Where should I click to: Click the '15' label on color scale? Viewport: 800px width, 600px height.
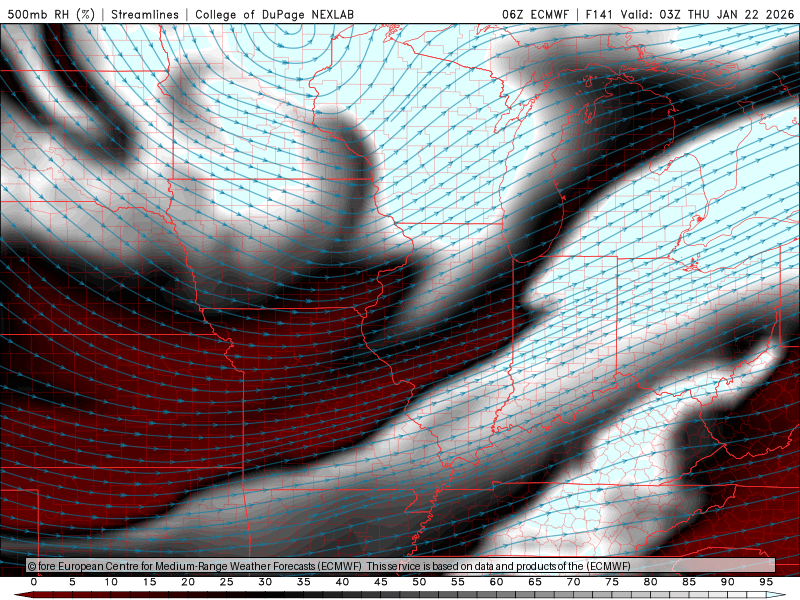click(149, 582)
